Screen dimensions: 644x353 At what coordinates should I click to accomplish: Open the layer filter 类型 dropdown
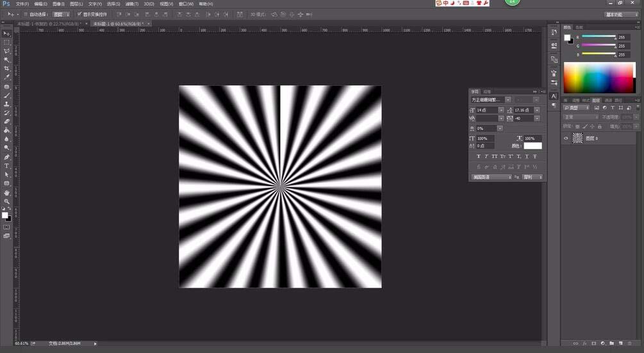pos(577,108)
